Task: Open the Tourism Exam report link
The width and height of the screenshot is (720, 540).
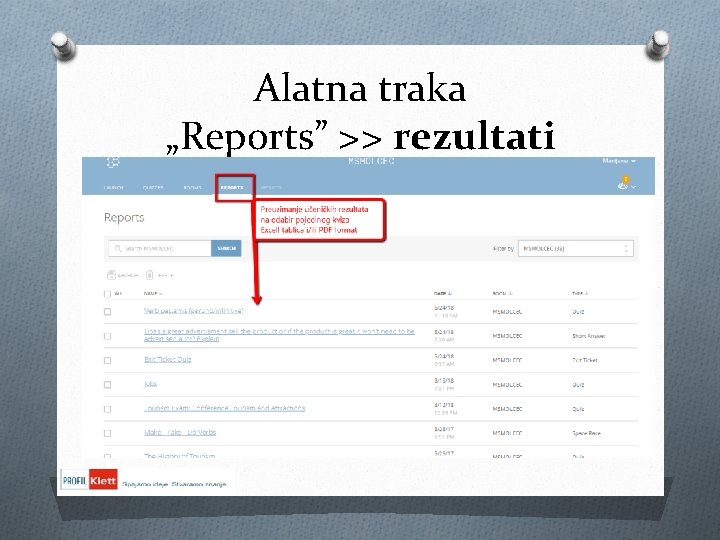Action: (225, 408)
